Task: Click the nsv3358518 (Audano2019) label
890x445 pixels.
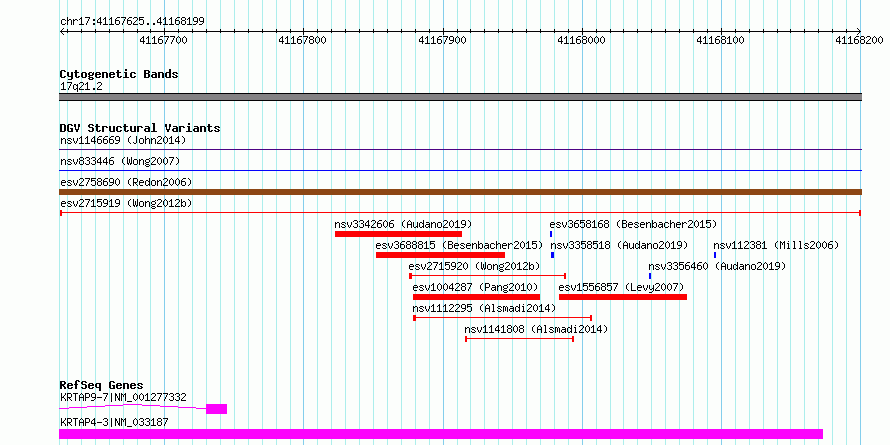Action: pos(619,245)
